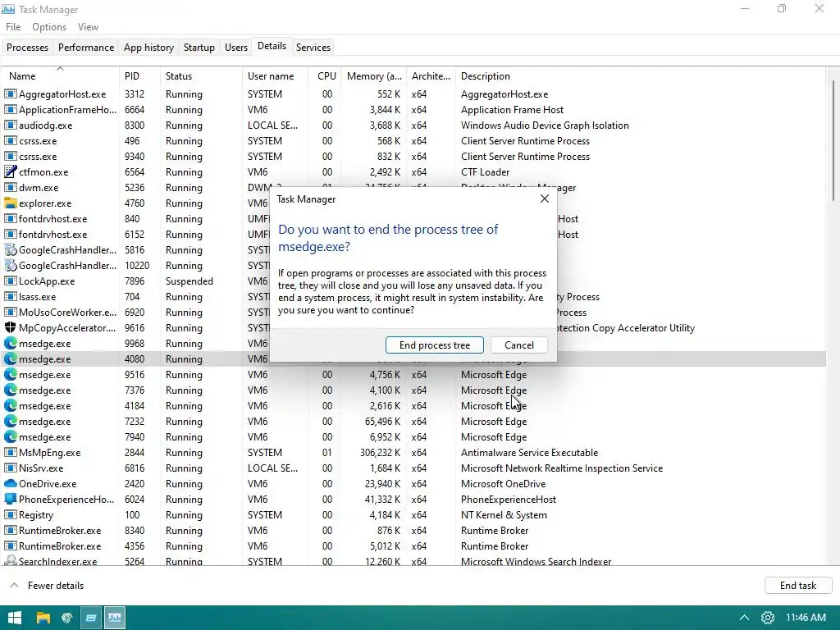Show hidden system tray icons
Image resolution: width=840 pixels, height=630 pixels.
[744, 618]
